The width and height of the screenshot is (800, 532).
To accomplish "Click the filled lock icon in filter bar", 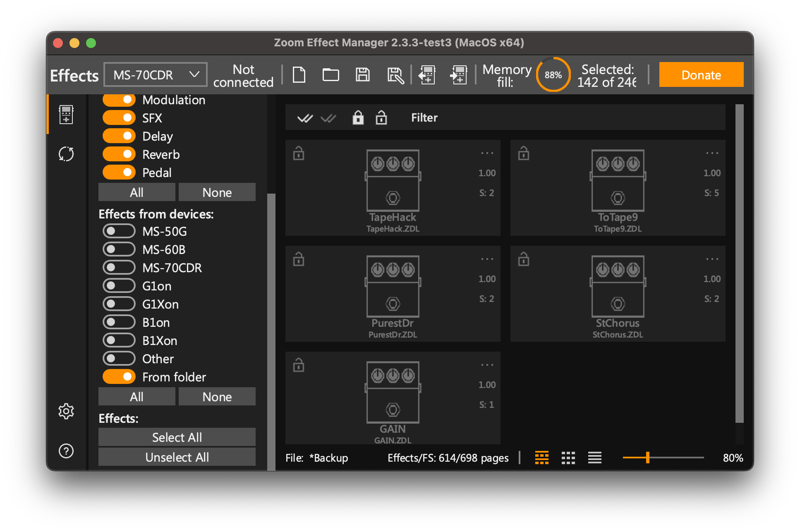I will [358, 117].
